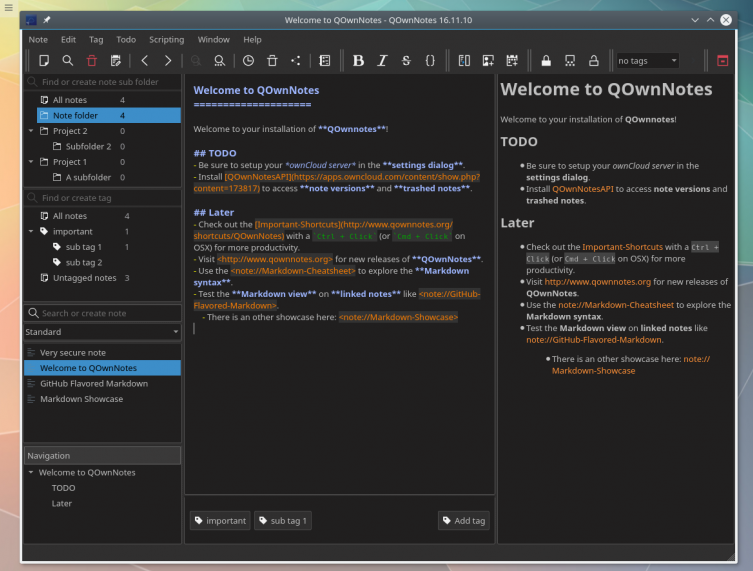Click the find note magnifier icon

click(68, 61)
